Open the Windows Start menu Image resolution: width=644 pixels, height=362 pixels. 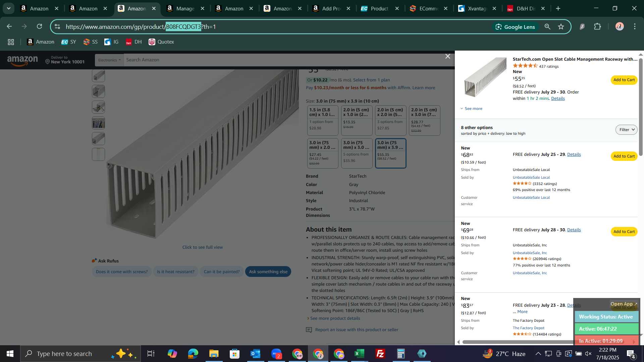click(x=10, y=354)
